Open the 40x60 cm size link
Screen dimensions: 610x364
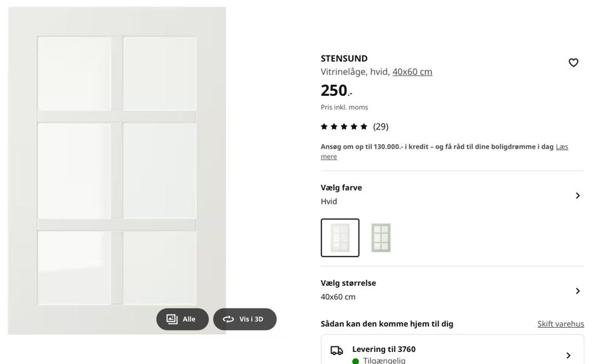pyautogui.click(x=412, y=72)
